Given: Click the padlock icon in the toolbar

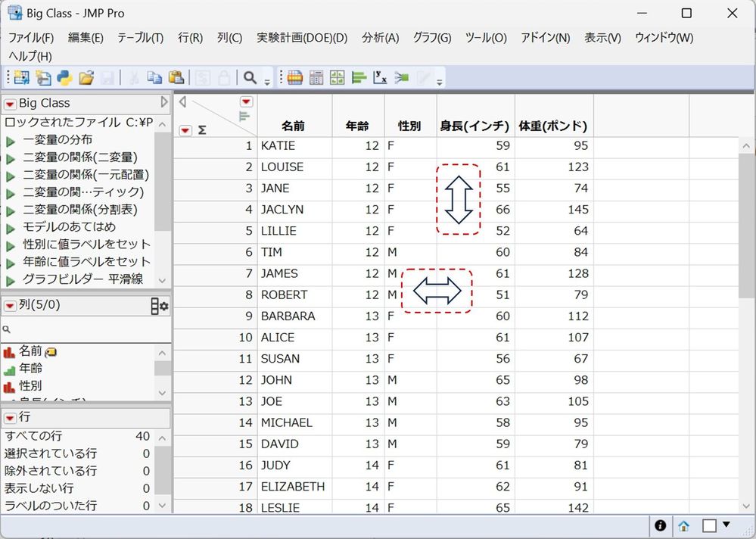Looking at the screenshot, I should point(224,77).
